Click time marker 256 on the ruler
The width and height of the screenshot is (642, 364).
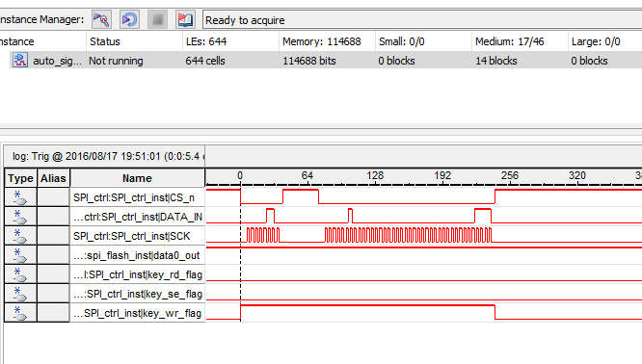pyautogui.click(x=510, y=175)
